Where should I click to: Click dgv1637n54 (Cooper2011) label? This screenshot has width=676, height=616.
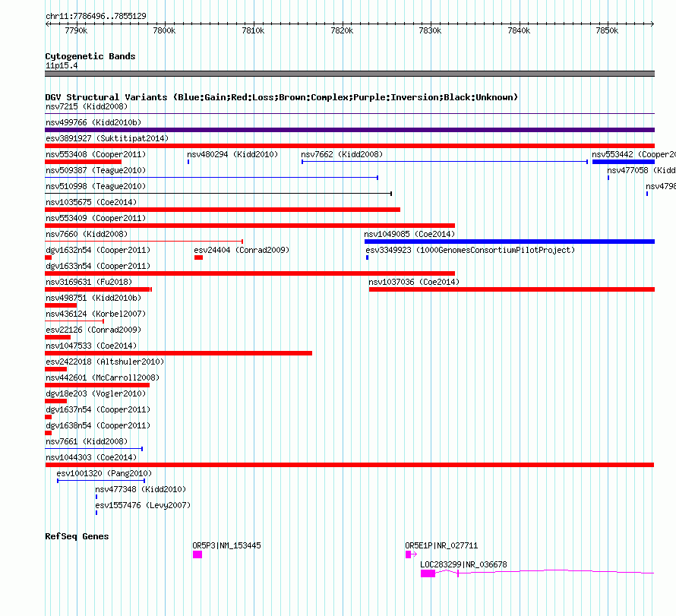tap(98, 409)
